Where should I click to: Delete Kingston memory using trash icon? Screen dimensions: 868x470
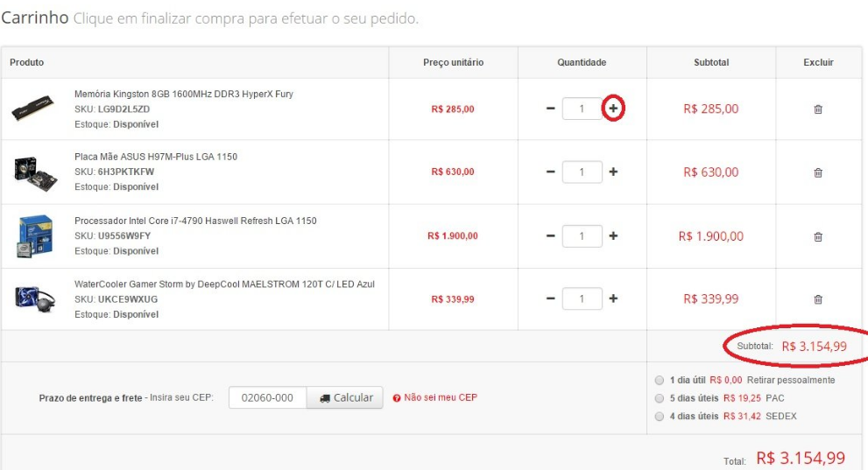click(x=818, y=109)
